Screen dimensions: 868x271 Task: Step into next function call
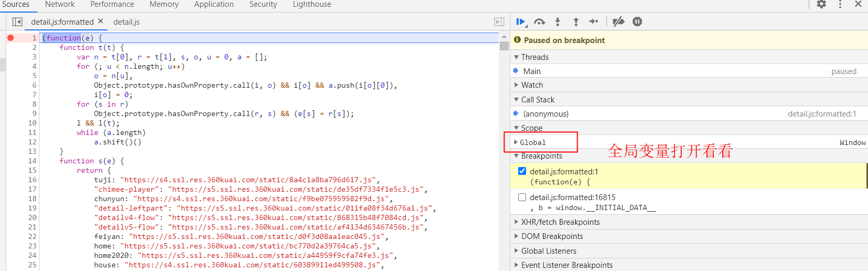coord(558,22)
